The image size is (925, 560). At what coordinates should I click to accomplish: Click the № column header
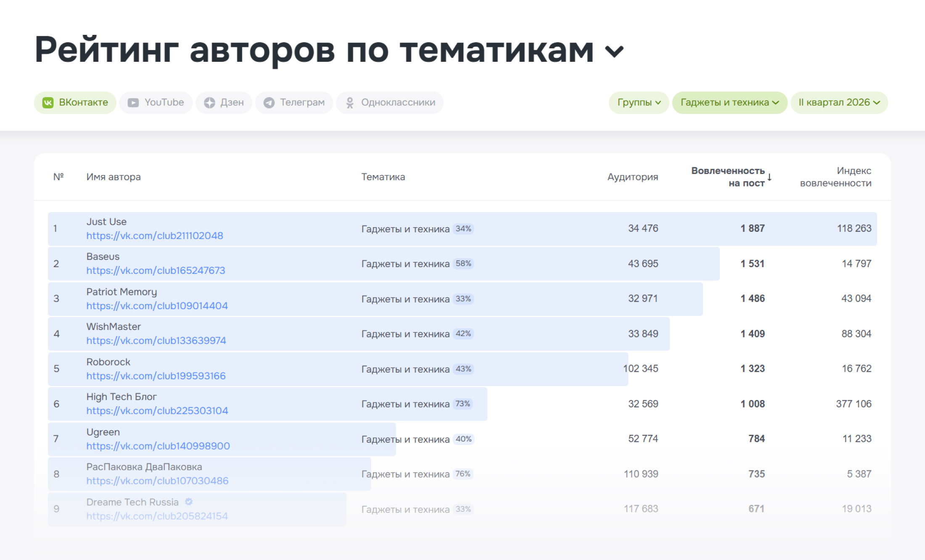[58, 177]
